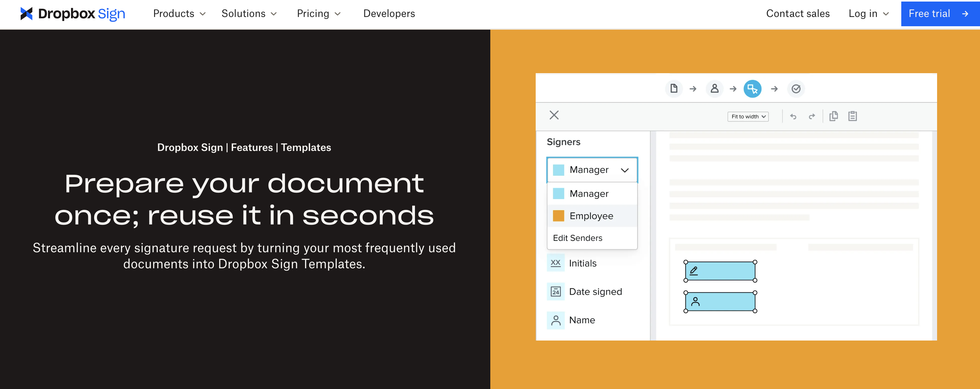Select Employee with orange swatch
The width and height of the screenshot is (980, 389).
pos(591,216)
